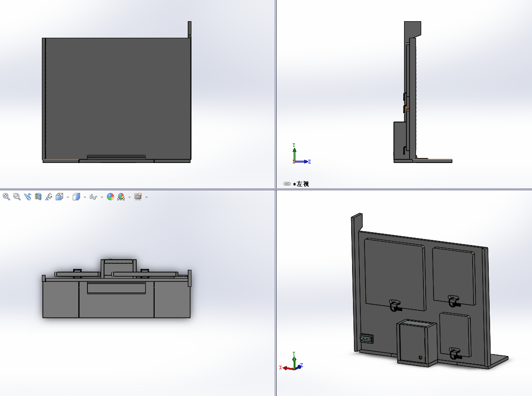Click the Zoom to Fit icon

tap(6, 197)
